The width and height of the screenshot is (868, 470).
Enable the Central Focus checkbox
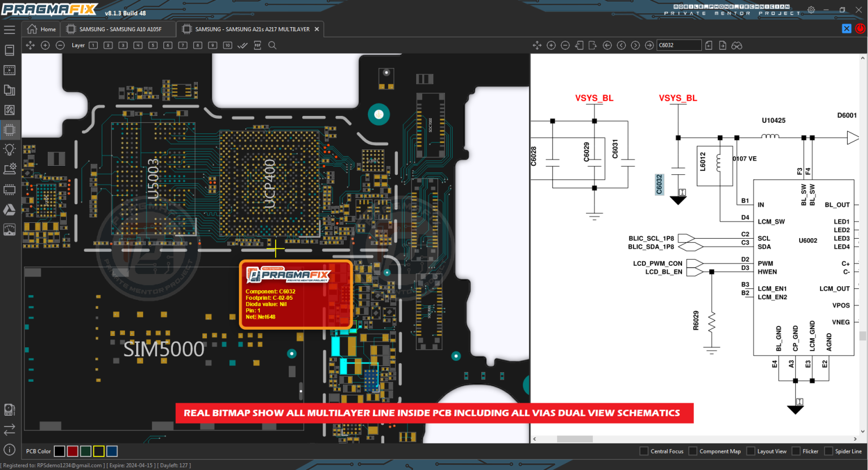coord(644,451)
